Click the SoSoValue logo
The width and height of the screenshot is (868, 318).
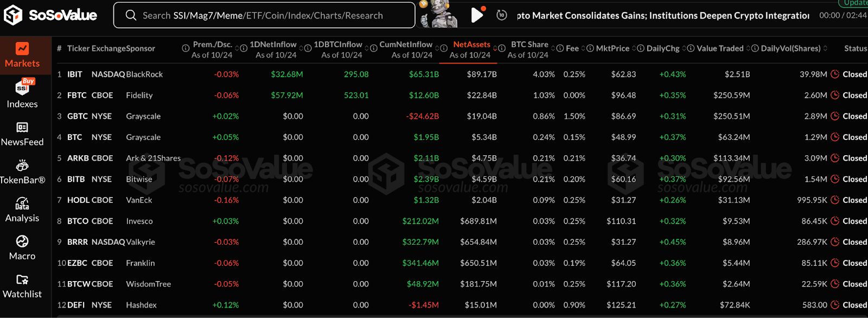50,15
